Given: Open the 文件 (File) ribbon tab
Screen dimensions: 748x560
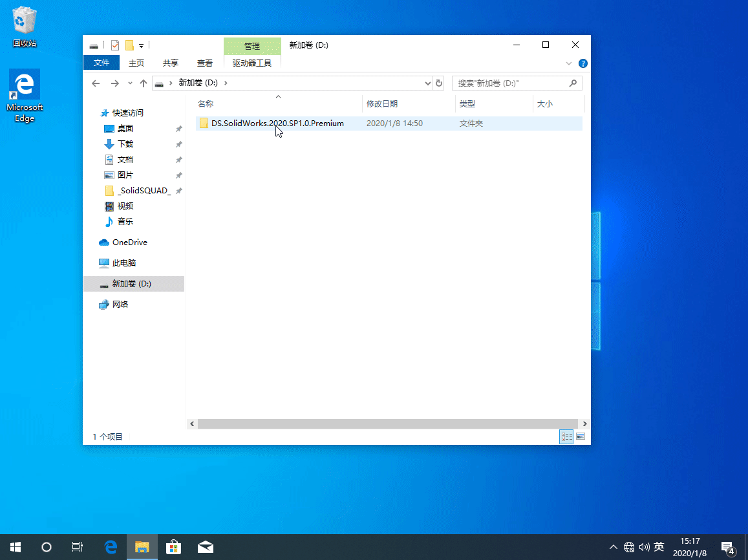Looking at the screenshot, I should point(101,63).
